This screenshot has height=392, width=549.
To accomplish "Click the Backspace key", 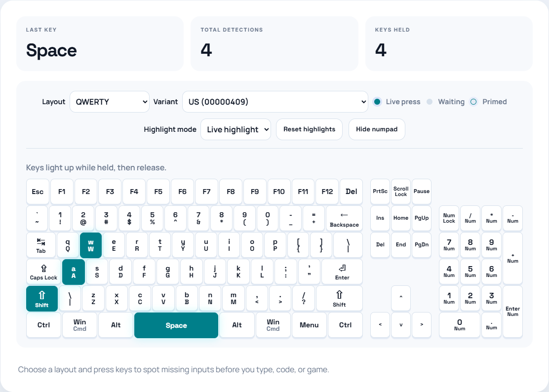I will [344, 219].
